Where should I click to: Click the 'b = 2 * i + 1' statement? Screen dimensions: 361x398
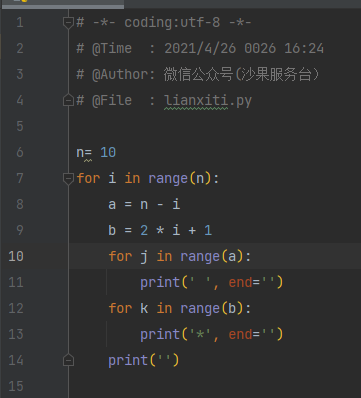[160, 230]
